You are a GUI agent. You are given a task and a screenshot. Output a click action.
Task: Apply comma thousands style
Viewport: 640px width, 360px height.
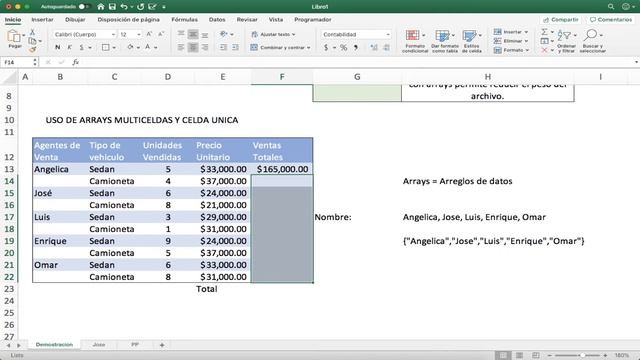coord(356,47)
